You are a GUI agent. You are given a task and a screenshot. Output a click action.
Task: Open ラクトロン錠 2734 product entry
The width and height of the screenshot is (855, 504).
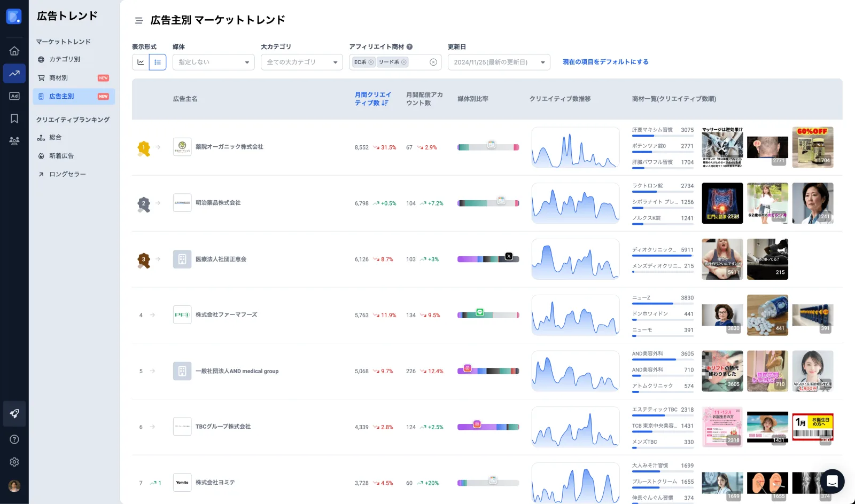pos(663,187)
